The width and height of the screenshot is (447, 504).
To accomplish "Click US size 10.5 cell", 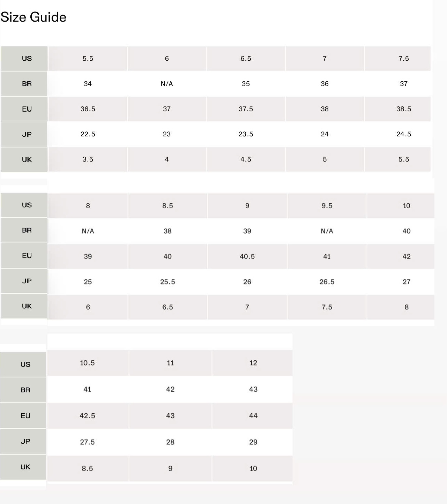I will pos(87,363).
